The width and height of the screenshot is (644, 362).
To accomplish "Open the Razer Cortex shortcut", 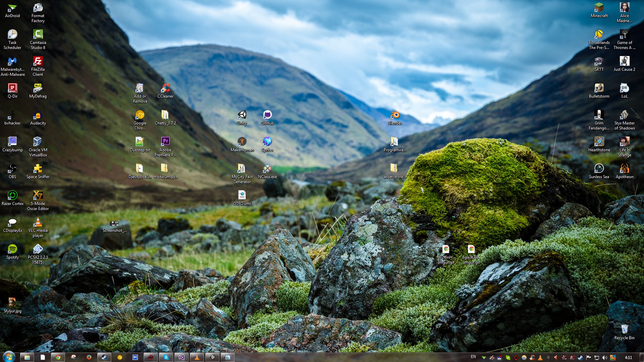I will [12, 198].
